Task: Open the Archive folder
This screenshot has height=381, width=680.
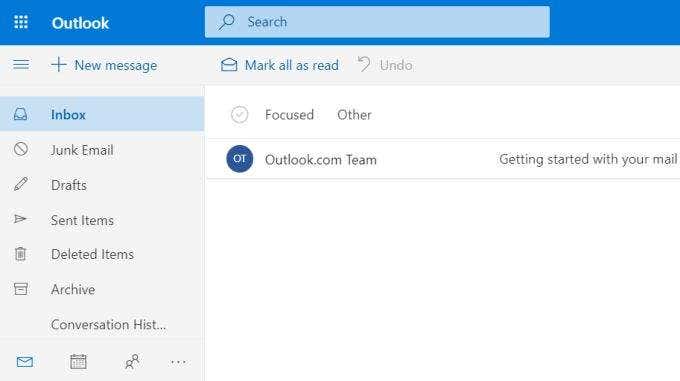Action: (102, 289)
